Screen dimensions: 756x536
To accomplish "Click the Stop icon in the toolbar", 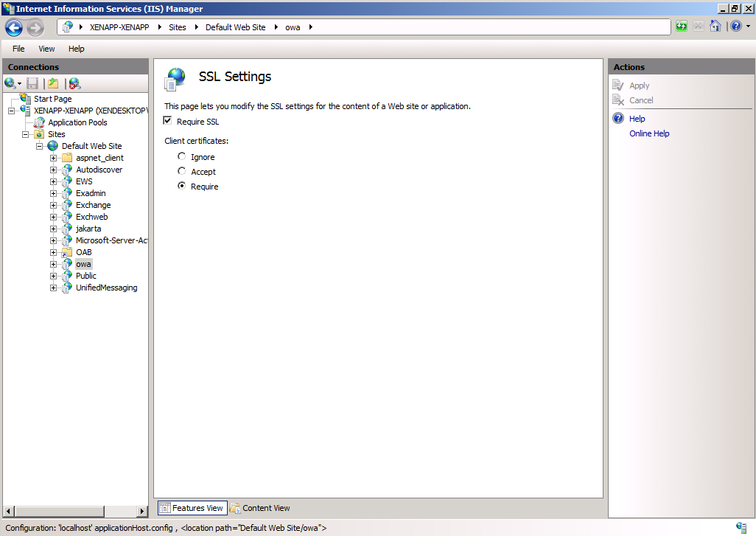I will point(698,26).
